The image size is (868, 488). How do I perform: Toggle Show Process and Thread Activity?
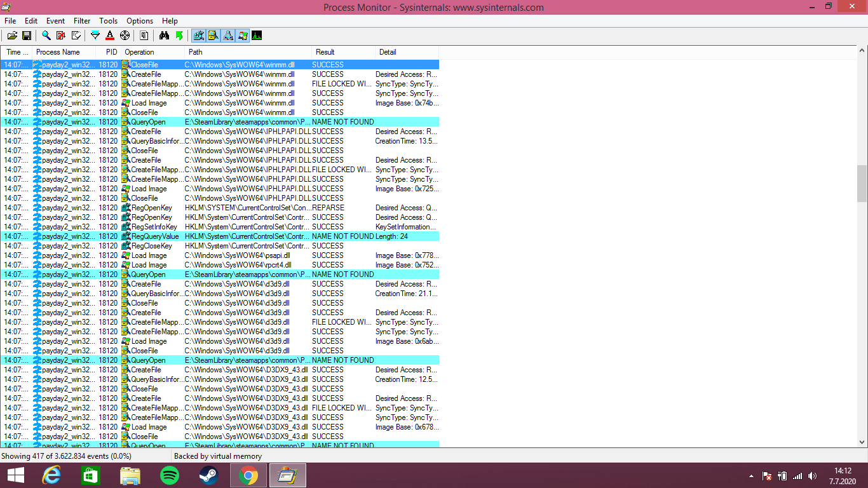(243, 36)
